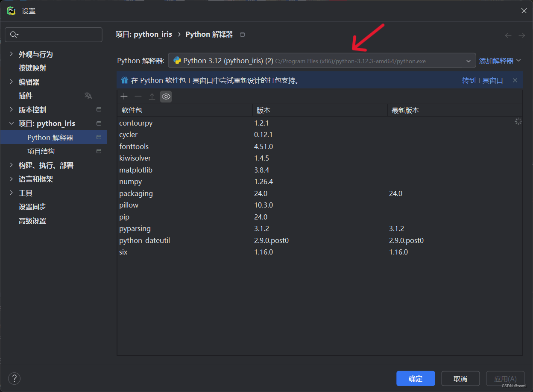
Task: Dismiss the packaging tool window banner
Action: point(515,80)
